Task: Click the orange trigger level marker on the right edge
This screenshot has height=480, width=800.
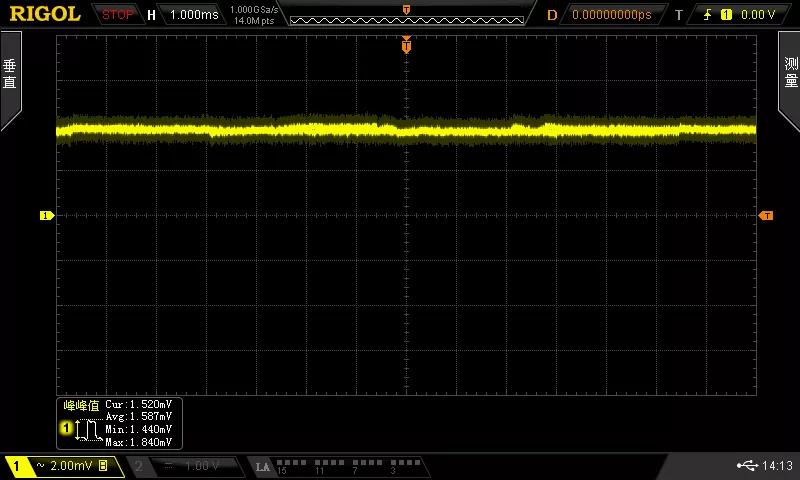Action: (x=765, y=216)
